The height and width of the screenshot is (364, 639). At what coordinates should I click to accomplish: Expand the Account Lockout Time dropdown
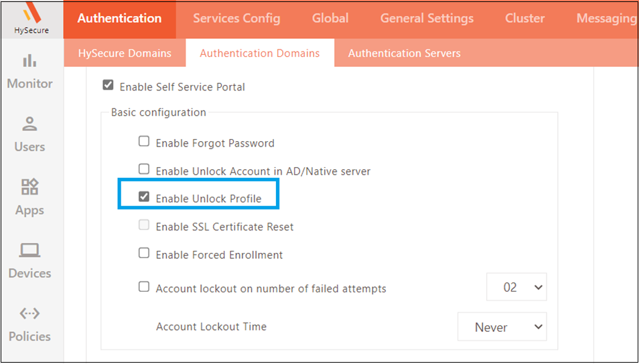pos(502,327)
